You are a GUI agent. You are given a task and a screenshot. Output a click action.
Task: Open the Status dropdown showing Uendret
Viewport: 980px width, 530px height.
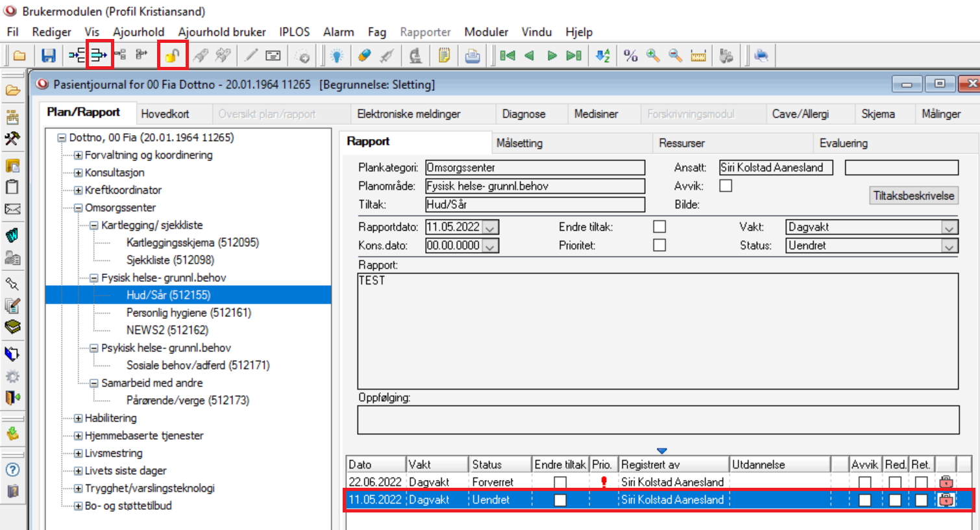tap(949, 246)
